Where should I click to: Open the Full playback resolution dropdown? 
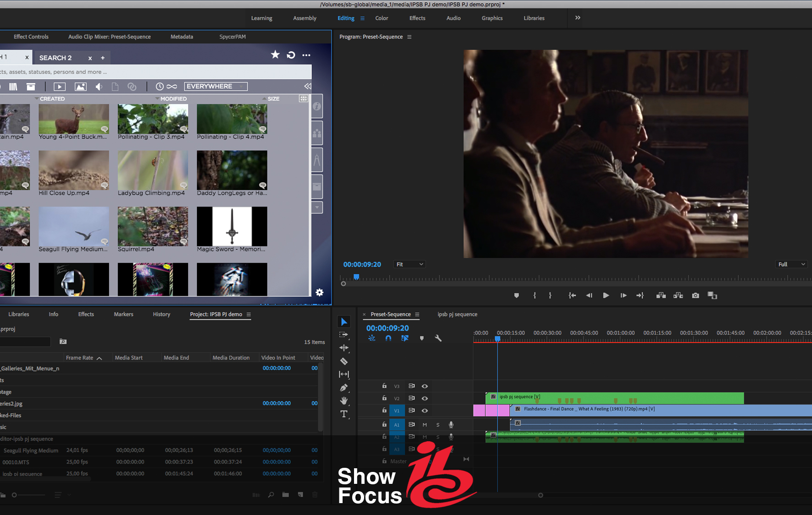(x=792, y=264)
